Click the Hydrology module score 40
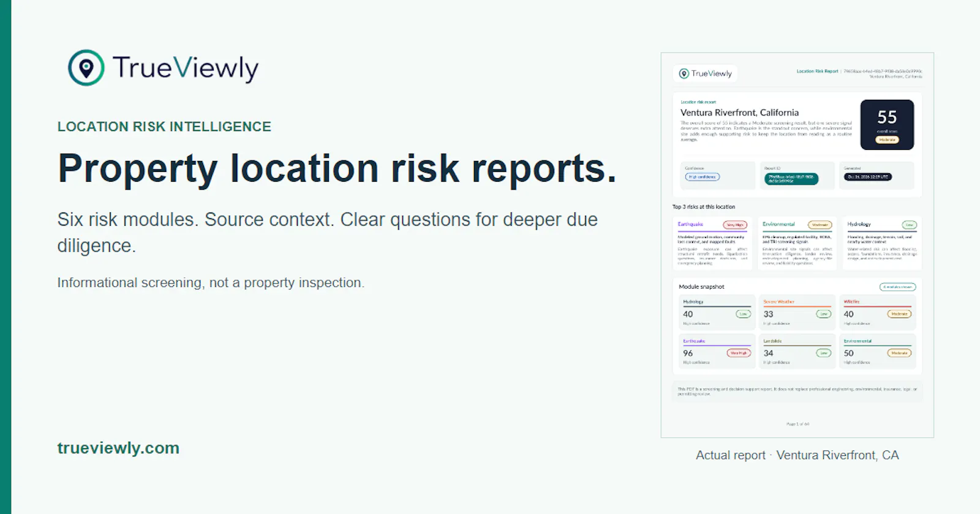The height and width of the screenshot is (514, 980). click(688, 314)
